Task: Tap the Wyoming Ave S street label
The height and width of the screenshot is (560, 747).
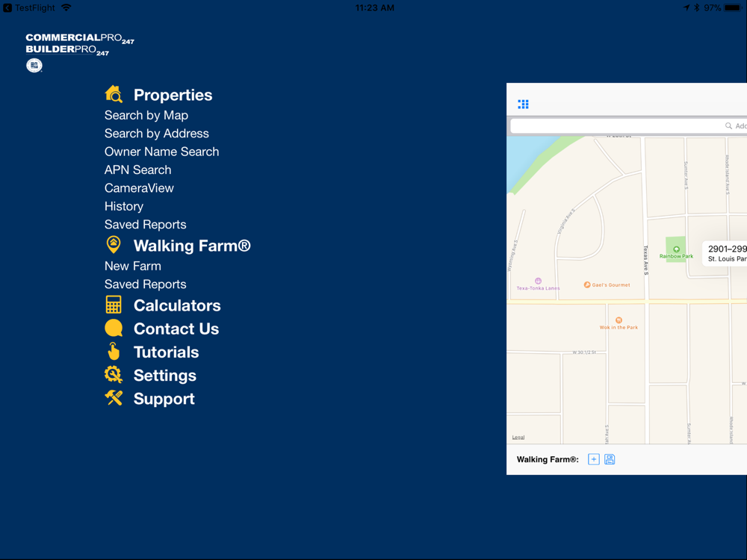Action: click(x=512, y=255)
